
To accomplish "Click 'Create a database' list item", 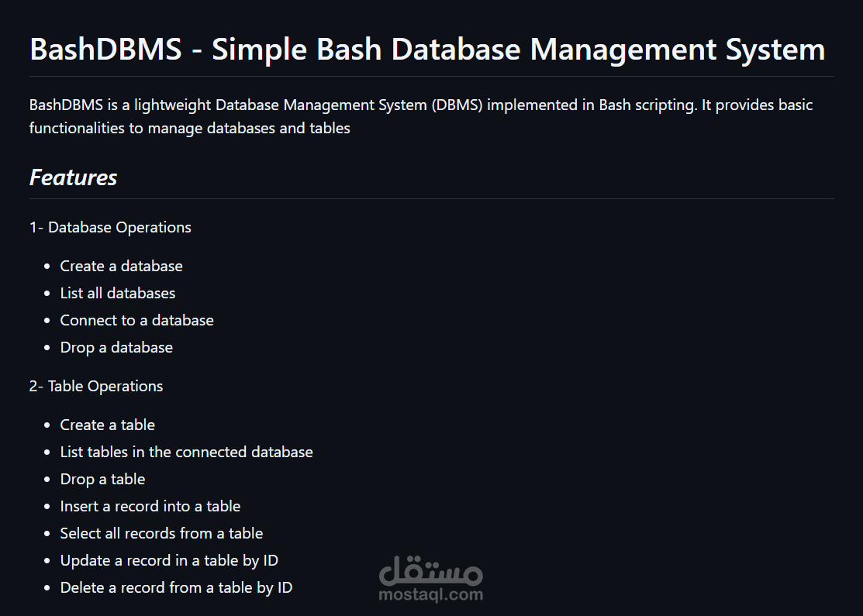I will click(x=121, y=266).
